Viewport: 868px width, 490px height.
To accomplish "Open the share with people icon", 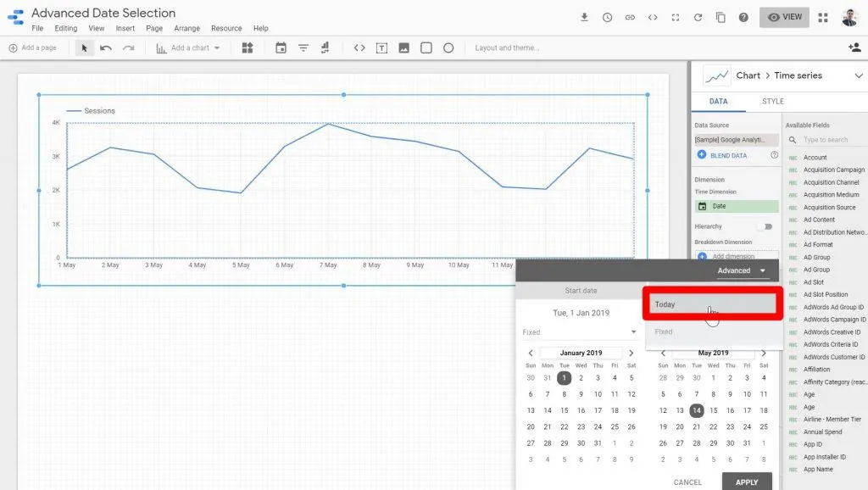I will click(854, 48).
